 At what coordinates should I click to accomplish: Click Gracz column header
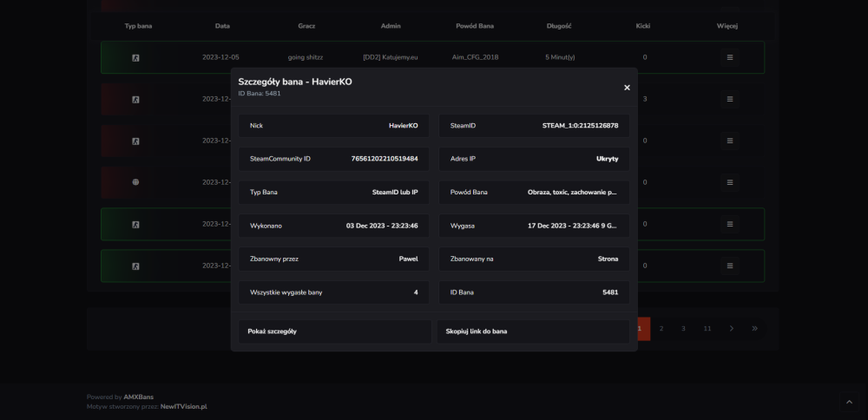pyautogui.click(x=306, y=26)
